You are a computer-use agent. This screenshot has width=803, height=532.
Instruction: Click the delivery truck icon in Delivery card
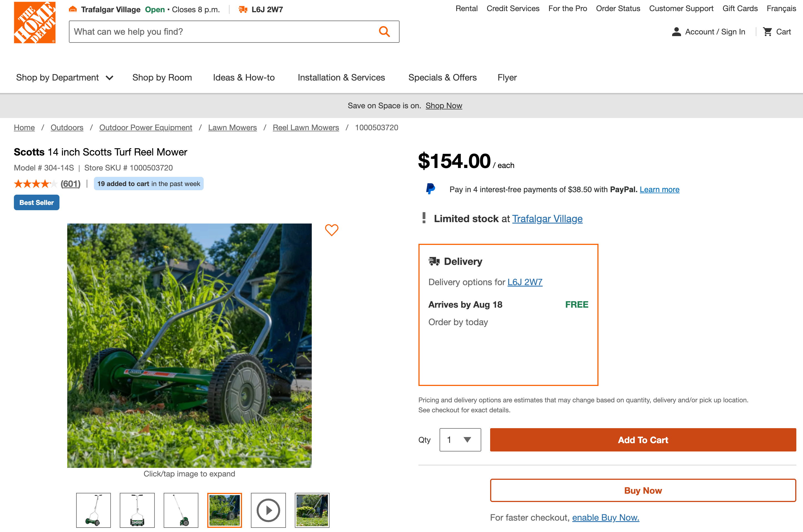(x=434, y=261)
